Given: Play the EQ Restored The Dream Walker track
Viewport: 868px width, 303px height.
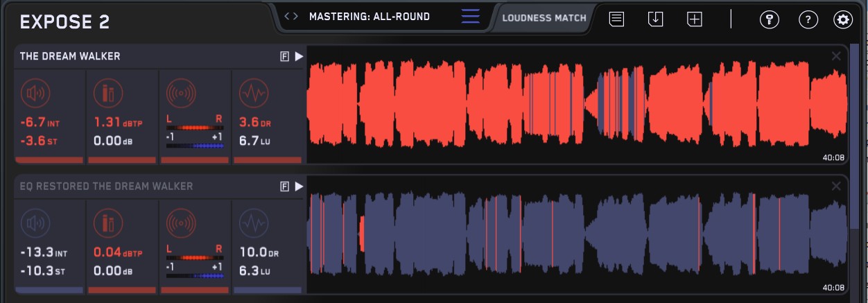Looking at the screenshot, I should pos(299,187).
